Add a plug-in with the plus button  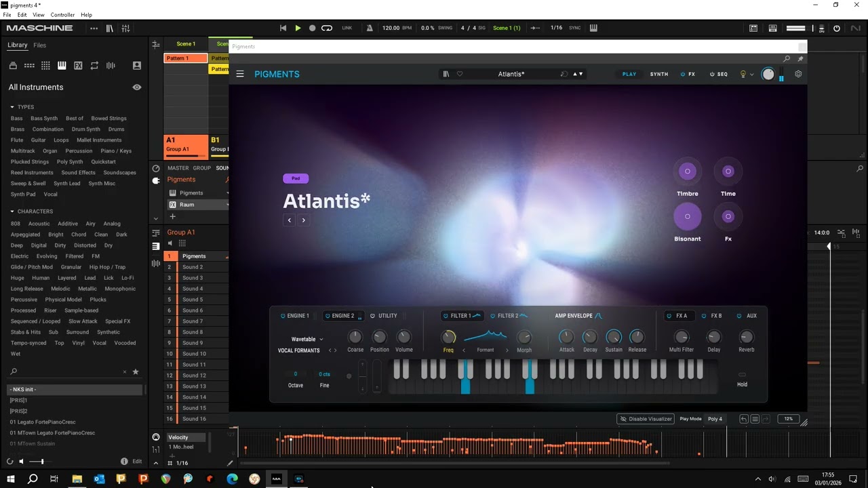pyautogui.click(x=172, y=217)
